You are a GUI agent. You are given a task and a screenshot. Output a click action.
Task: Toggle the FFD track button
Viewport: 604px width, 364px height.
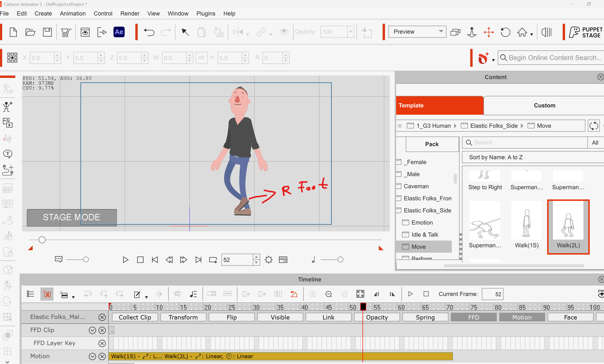coord(473,317)
